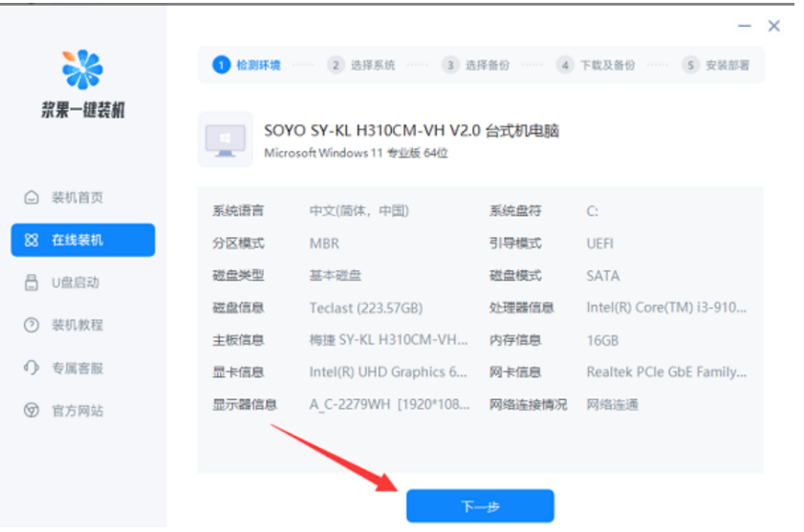Screen dimensions: 804x532
Task: Click the 官方网站 globe icon
Action: coord(31,411)
